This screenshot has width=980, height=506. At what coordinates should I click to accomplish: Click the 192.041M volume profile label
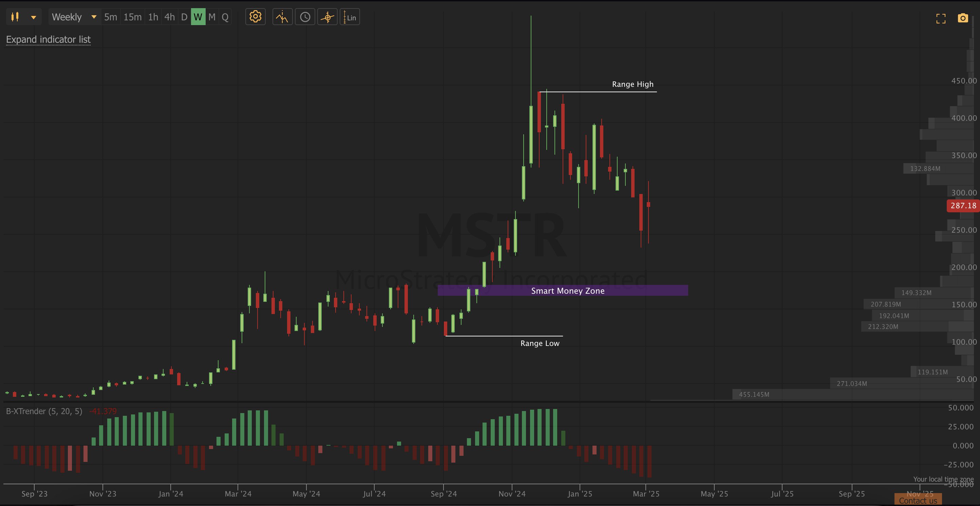point(894,316)
